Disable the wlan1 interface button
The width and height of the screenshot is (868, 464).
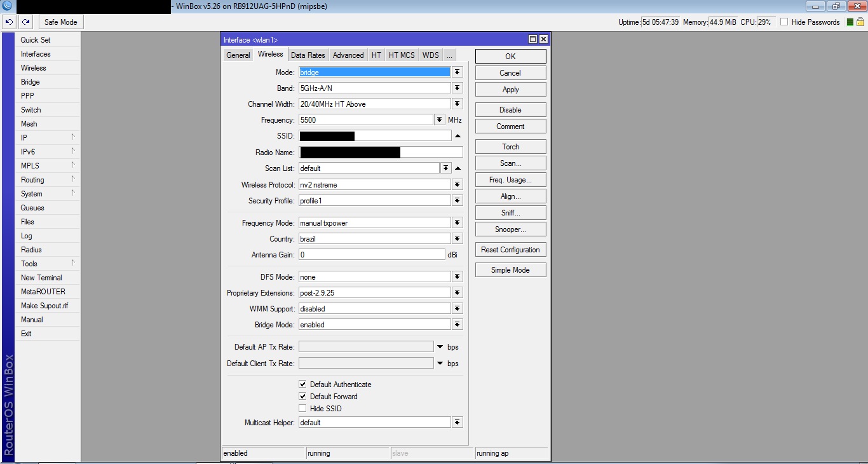click(x=510, y=110)
